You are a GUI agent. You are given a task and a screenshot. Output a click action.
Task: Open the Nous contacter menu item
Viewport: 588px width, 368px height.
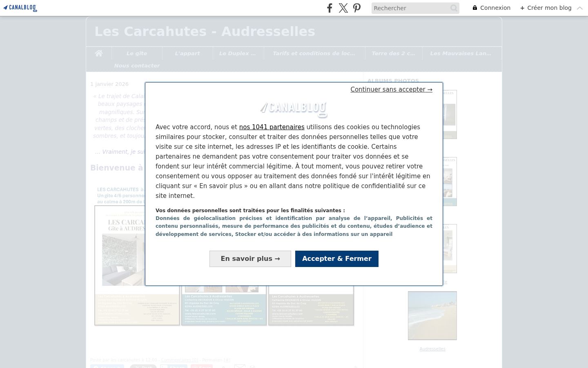(137, 65)
